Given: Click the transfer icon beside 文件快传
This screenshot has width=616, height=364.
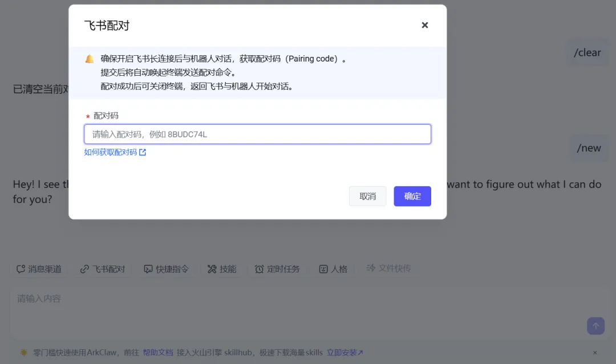Looking at the screenshot, I should [x=371, y=268].
